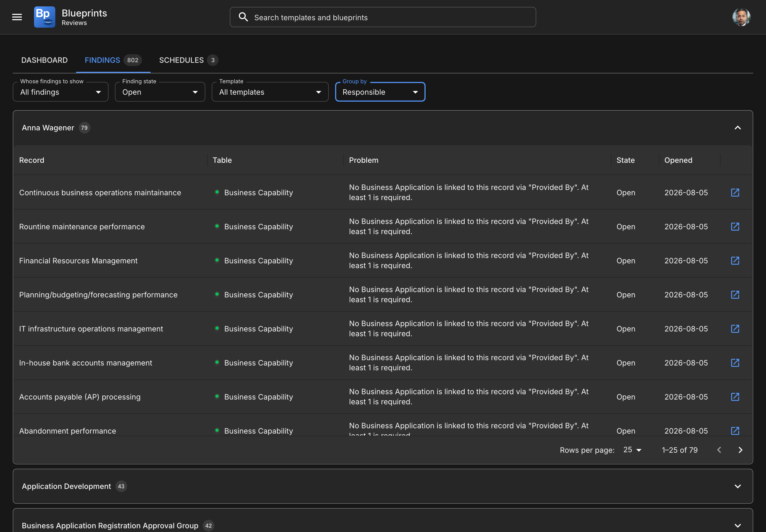Image resolution: width=766 pixels, height=532 pixels.
Task: Open record link for Continuous business operations maintainance
Action: [735, 193]
